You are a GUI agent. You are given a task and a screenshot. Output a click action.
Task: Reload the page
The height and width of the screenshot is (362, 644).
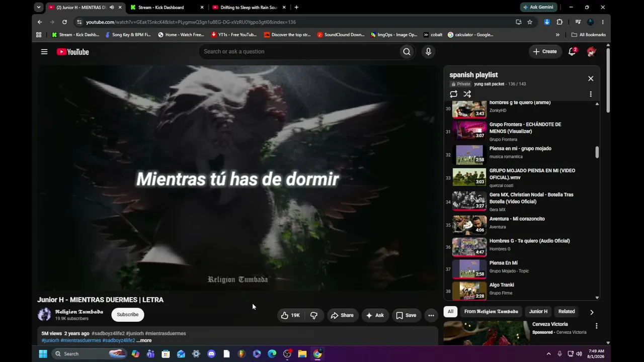click(64, 22)
